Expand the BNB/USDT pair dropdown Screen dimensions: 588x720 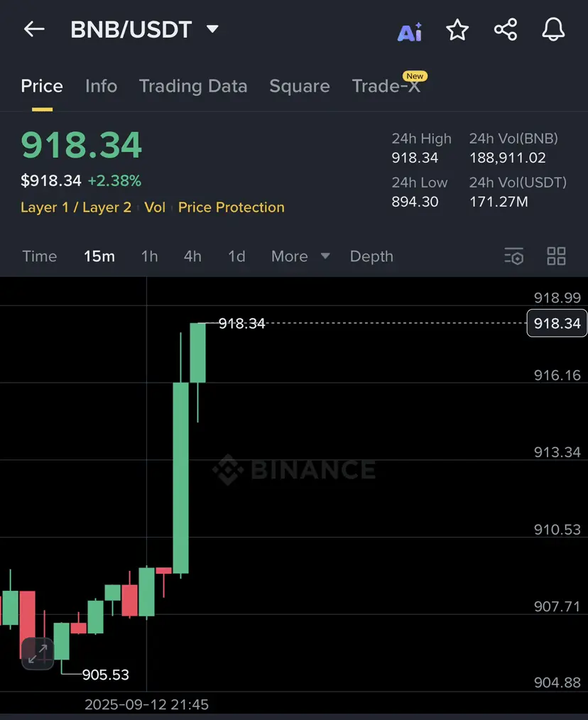(x=212, y=29)
